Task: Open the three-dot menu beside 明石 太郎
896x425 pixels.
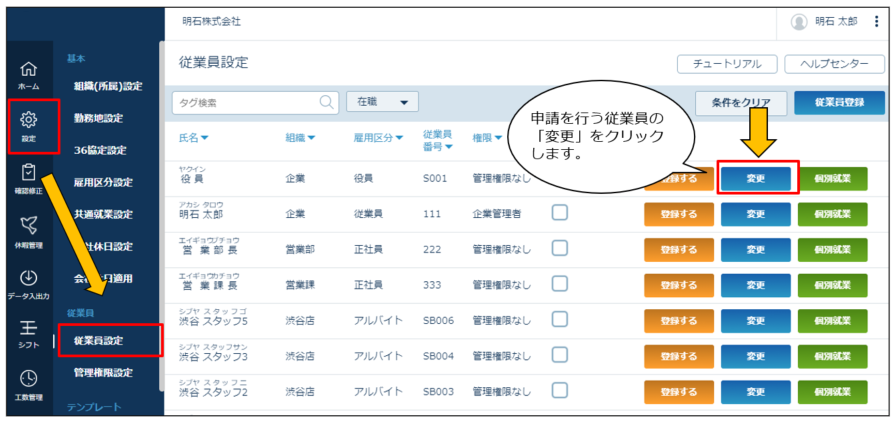Action: pyautogui.click(x=877, y=22)
